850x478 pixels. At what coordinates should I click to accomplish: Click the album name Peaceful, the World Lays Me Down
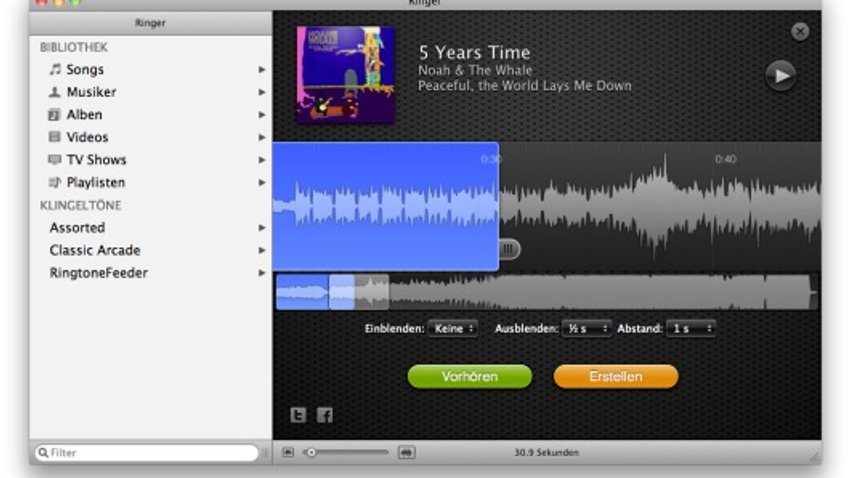[x=525, y=86]
